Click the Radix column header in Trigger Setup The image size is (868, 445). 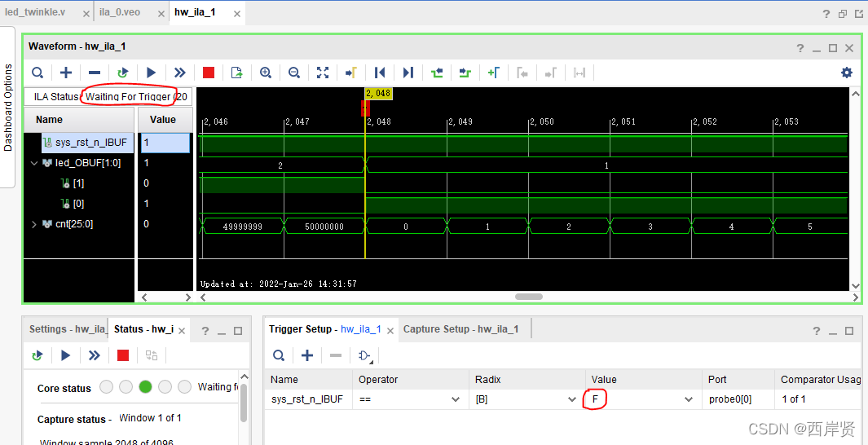527,380
